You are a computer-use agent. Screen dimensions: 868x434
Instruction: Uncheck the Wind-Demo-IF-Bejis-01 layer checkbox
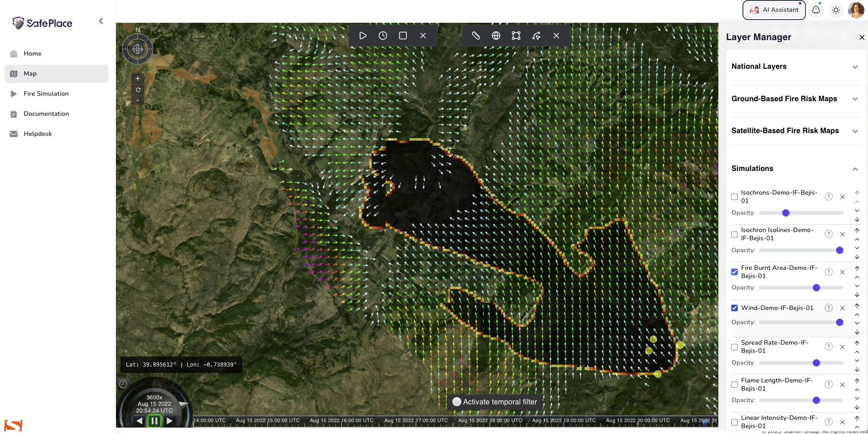coord(734,308)
